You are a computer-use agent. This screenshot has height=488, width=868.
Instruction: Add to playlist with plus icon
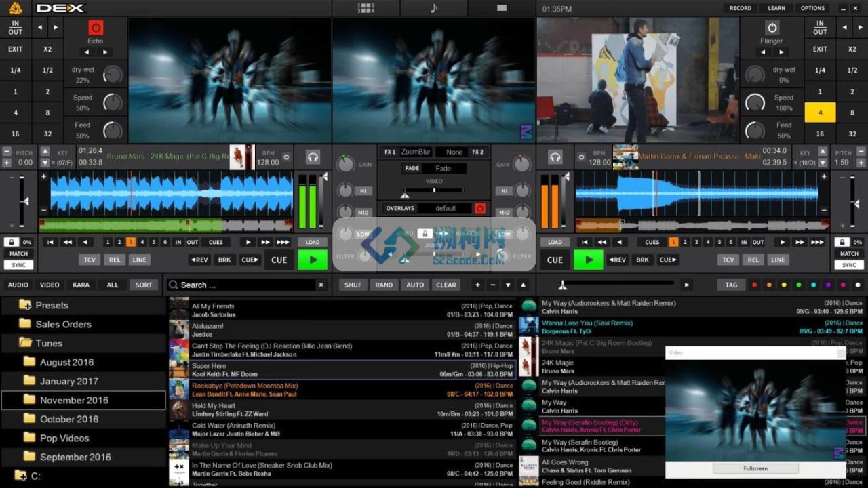click(x=477, y=285)
